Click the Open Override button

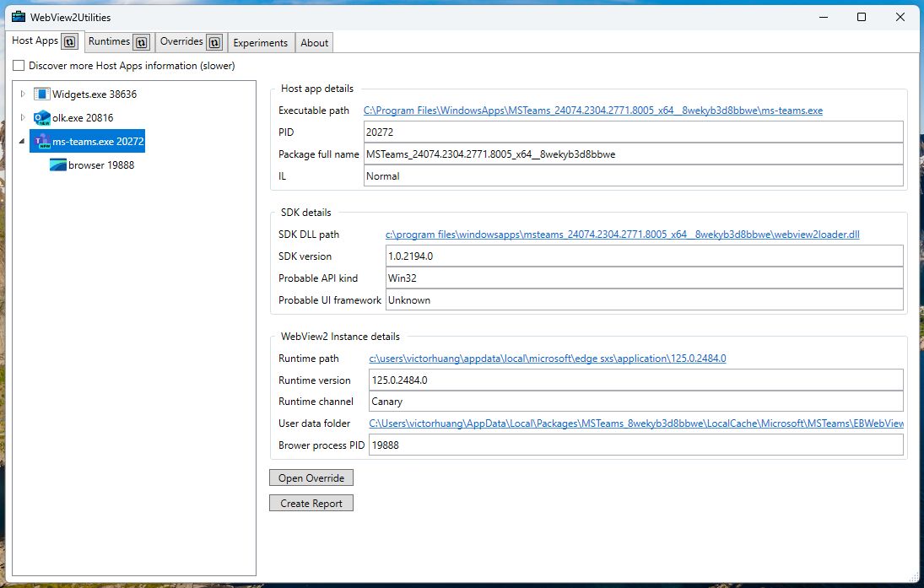(311, 477)
